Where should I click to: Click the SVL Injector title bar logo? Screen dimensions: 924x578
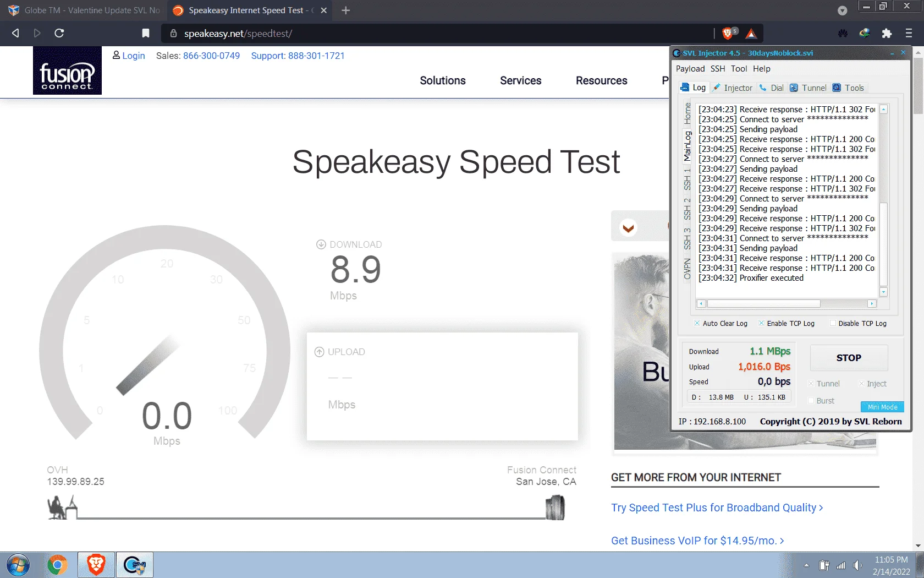pos(677,53)
